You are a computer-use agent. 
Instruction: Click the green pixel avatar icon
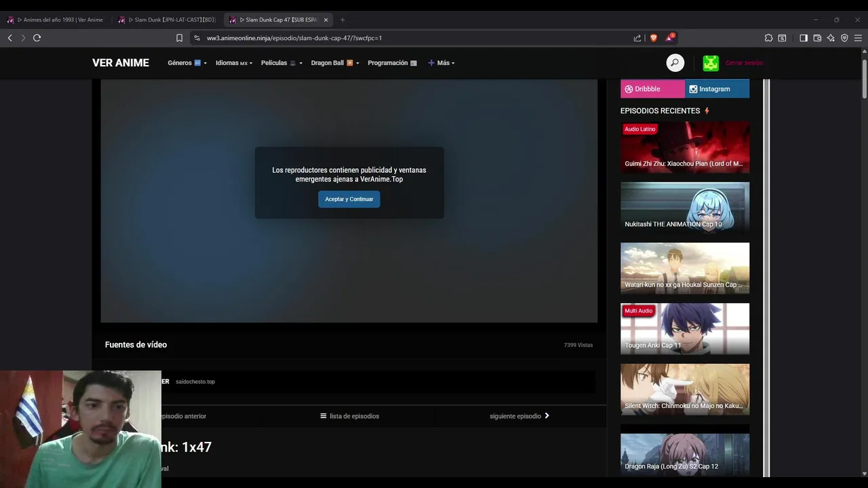point(711,63)
